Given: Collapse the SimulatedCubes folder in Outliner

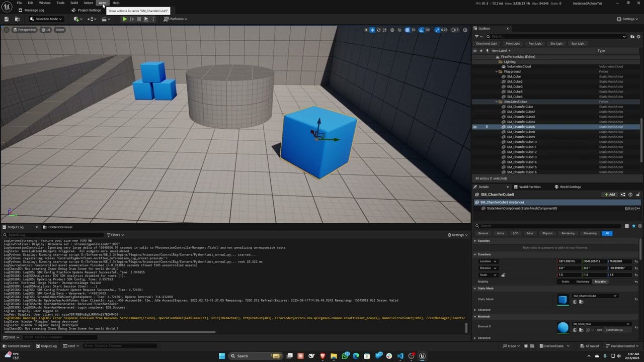Looking at the screenshot, I should (497, 102).
